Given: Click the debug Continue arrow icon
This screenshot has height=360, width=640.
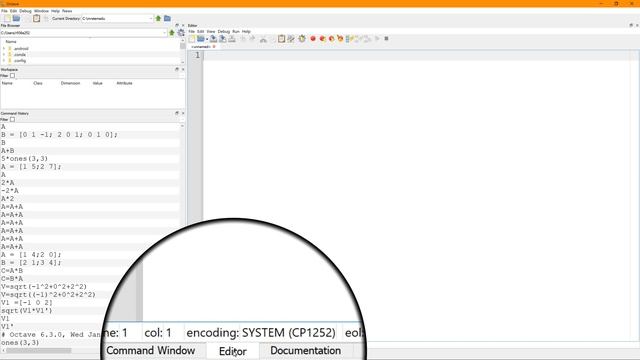Looking at the screenshot, I should point(377,39).
